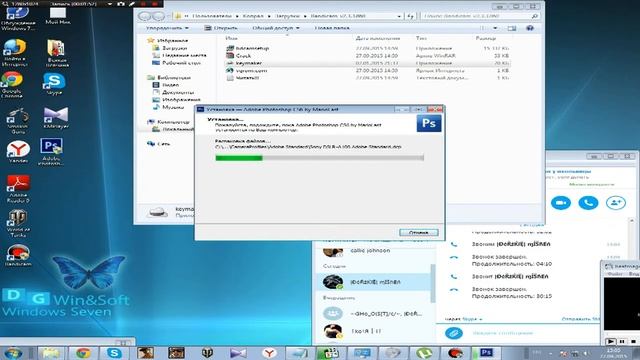Viewport: 640px width, 360px height.
Task: Sort by the Name column header
Action: point(231,38)
